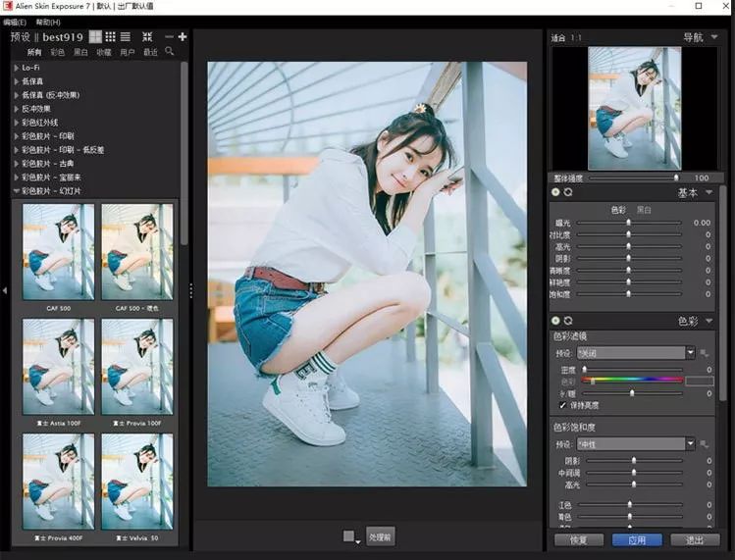
Task: Click the 整体强度 slider handle
Action: click(x=675, y=178)
